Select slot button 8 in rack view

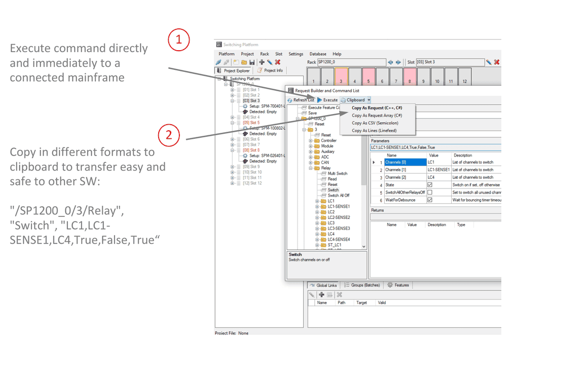pyautogui.click(x=410, y=77)
